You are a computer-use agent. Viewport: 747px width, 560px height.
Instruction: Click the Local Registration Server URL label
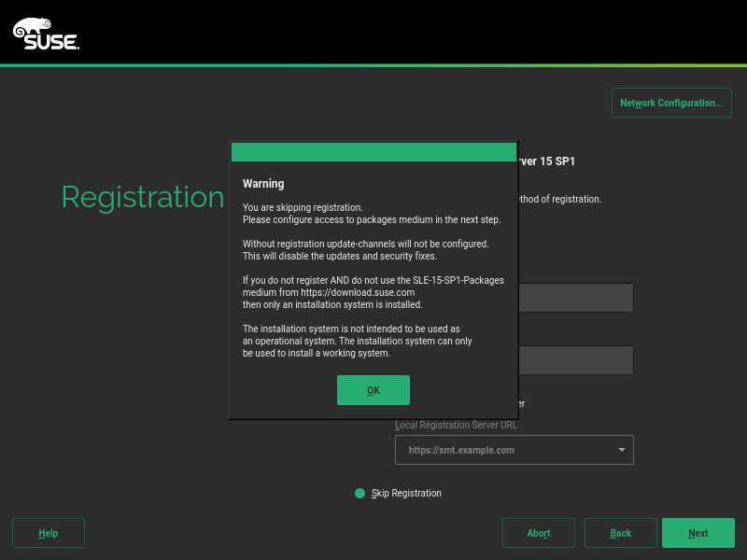pyautogui.click(x=456, y=425)
